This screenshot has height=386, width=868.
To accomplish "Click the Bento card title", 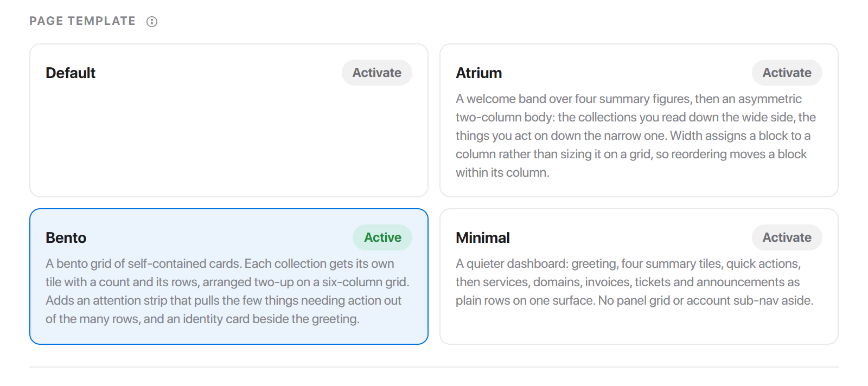I will tap(66, 237).
